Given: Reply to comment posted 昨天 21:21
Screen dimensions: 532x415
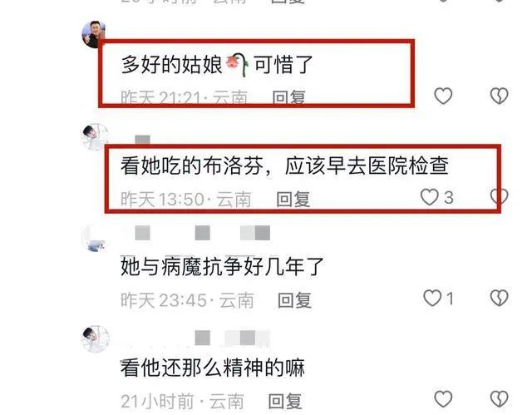Looking at the screenshot, I should click(x=288, y=97).
